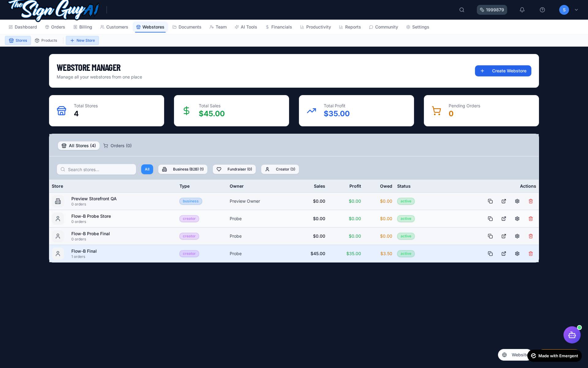The image size is (588, 368).
Task: Click the Total Profit $35.00 card
Action: (356, 111)
